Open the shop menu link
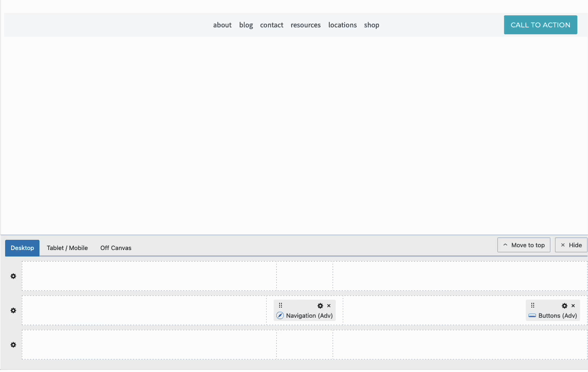Screen dimensions: 588x372 372,25
